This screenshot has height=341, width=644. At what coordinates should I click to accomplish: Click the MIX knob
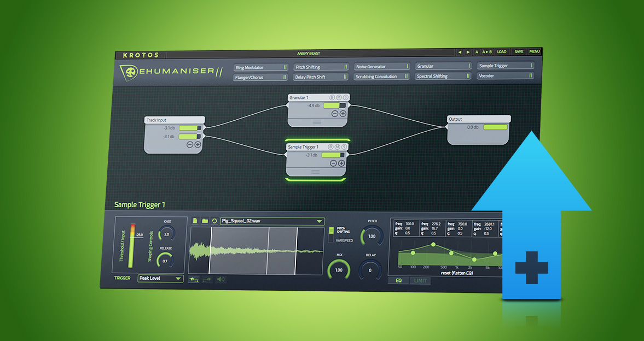[x=339, y=270]
